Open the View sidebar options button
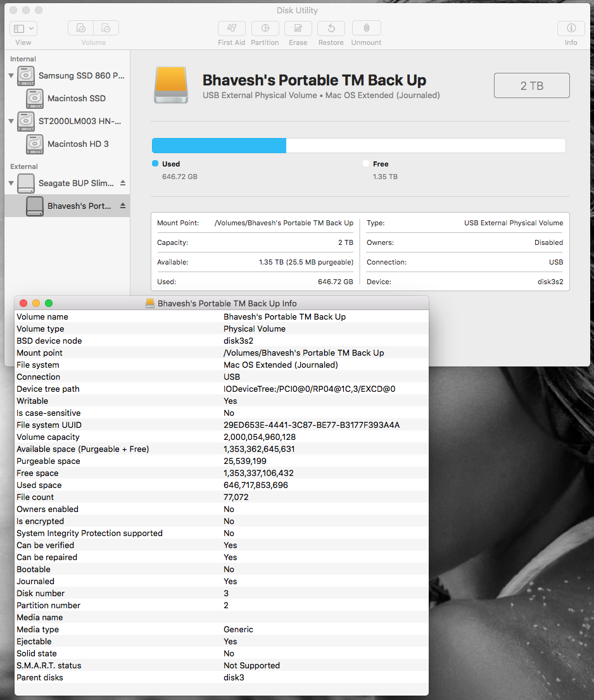This screenshot has height=700, width=594. click(x=23, y=28)
